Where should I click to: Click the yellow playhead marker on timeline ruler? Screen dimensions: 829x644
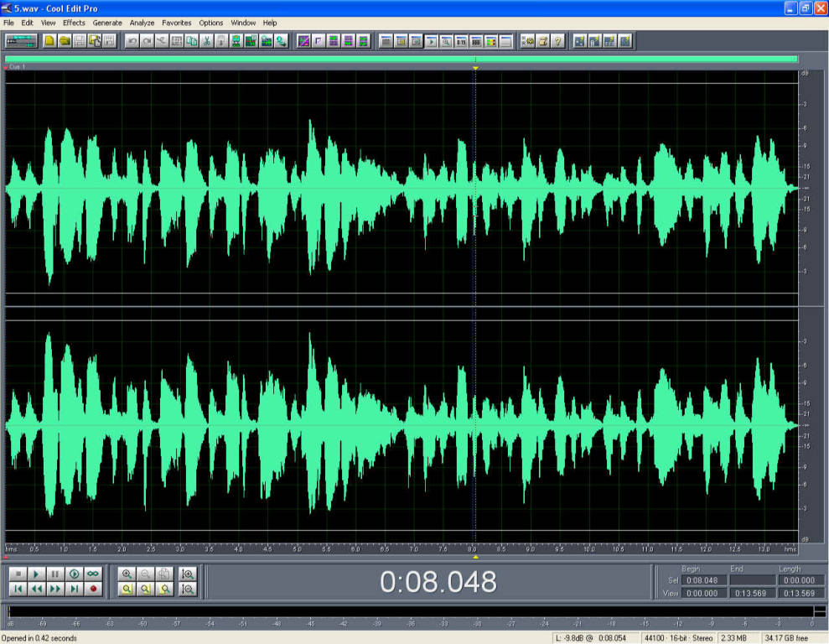pos(475,557)
